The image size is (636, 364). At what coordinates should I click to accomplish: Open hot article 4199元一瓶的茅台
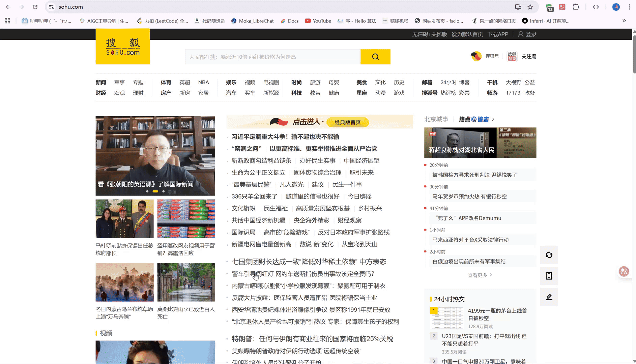coord(497,314)
